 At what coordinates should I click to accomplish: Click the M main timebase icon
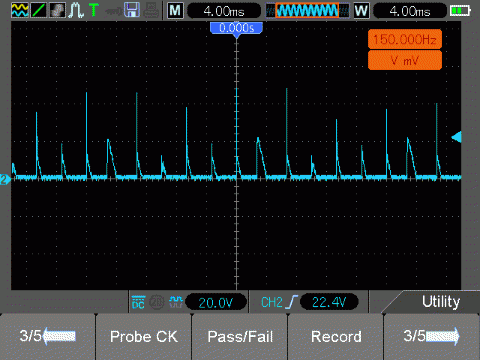click(175, 11)
